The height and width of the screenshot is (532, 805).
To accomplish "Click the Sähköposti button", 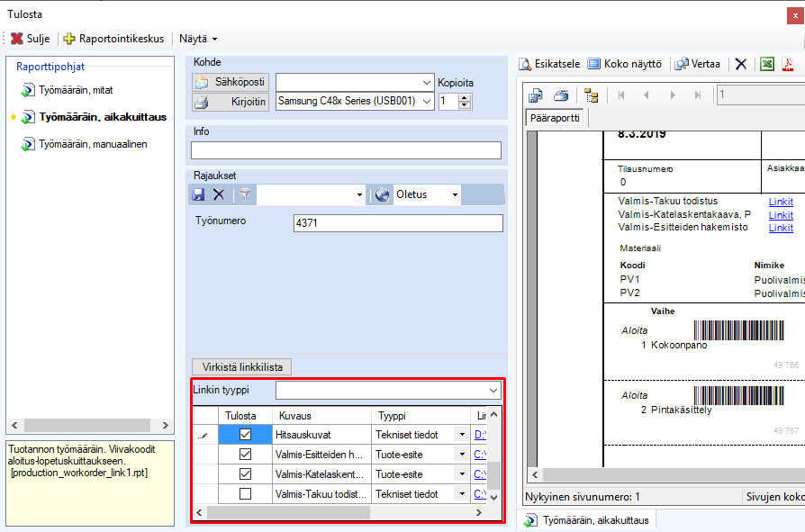I will click(231, 82).
